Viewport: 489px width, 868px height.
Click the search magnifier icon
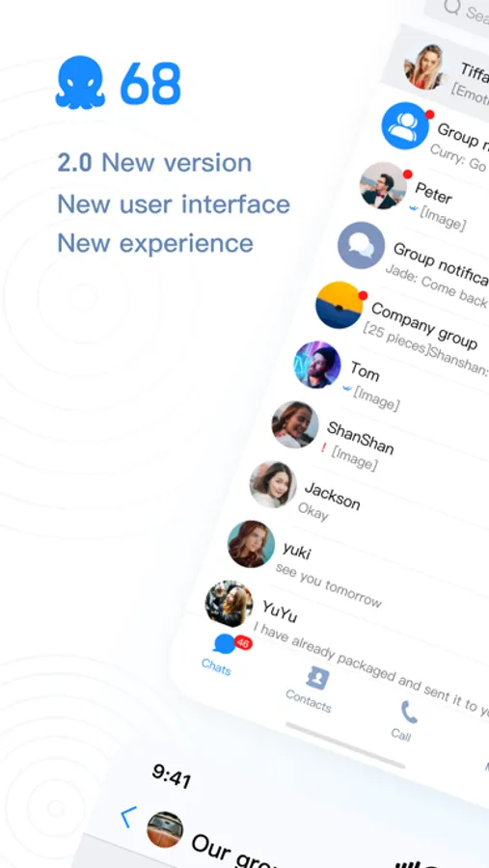[x=452, y=7]
